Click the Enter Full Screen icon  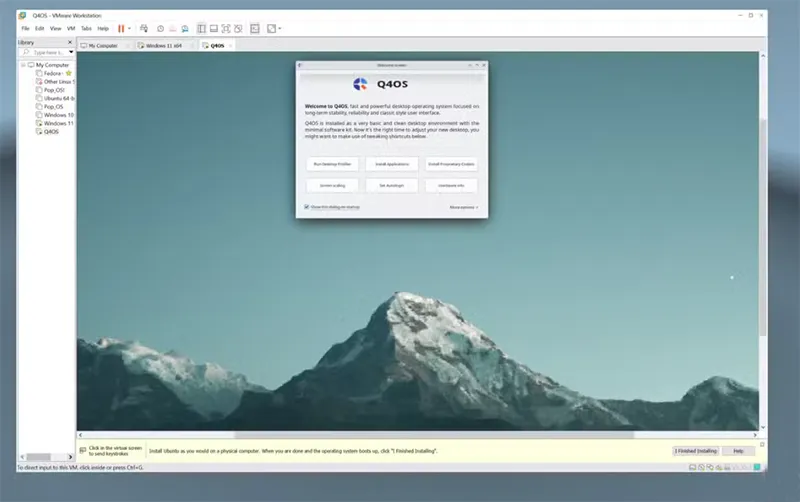coord(226,29)
